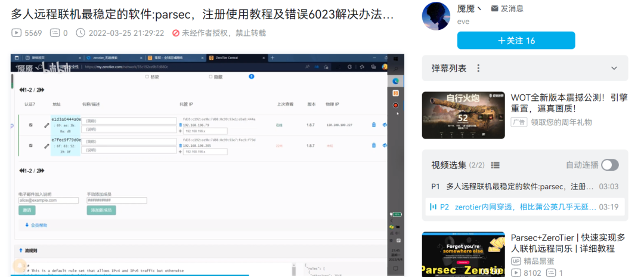Click pencil edit icon for member e7fec9f79d0e
Screen dimensions: 644x277
pos(47,146)
